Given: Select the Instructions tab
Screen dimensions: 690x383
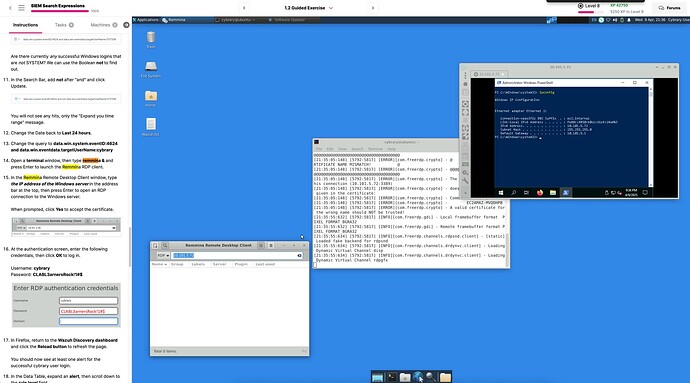Looking at the screenshot, I should point(25,25).
